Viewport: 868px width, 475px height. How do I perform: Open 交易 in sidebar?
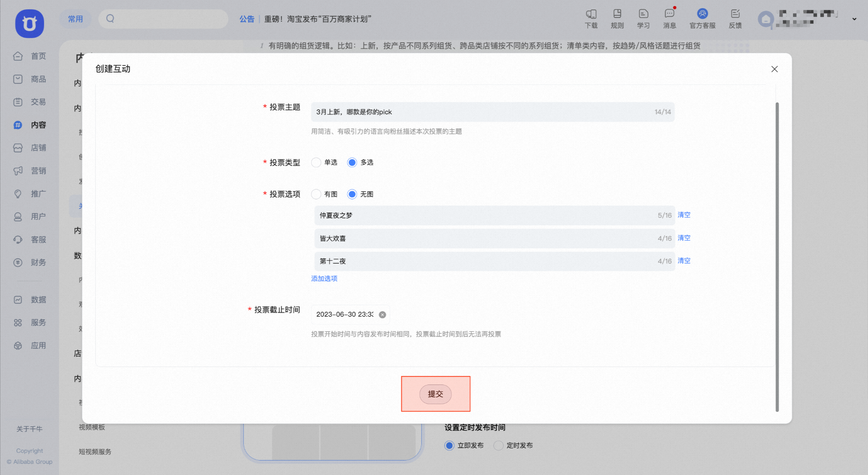30,102
